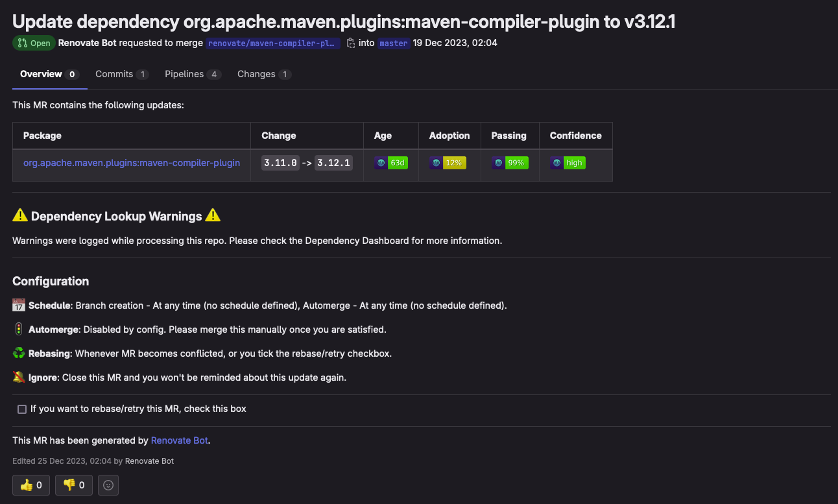Open the renovate/maven-compiler-pl source branch link
The image size is (838, 504).
point(273,43)
